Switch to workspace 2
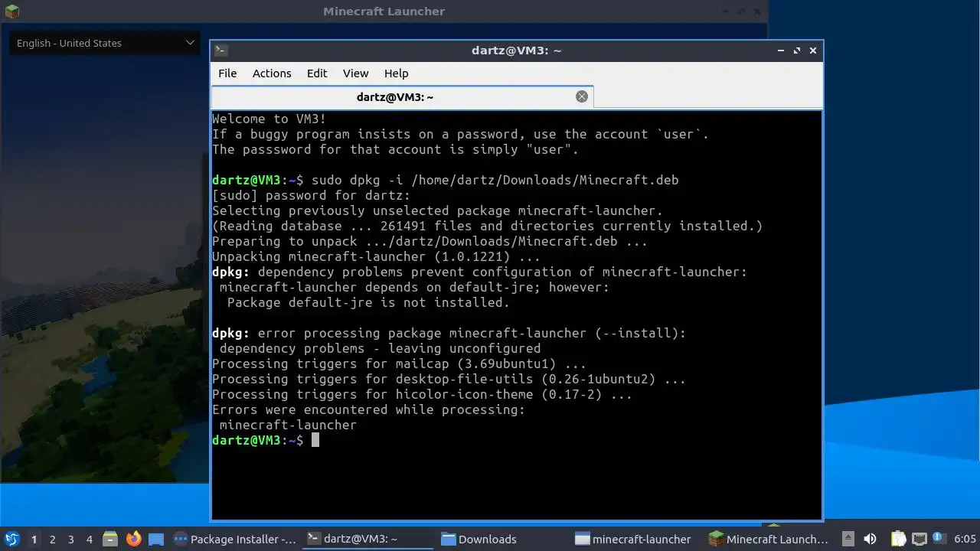The width and height of the screenshot is (980, 551). 52,540
